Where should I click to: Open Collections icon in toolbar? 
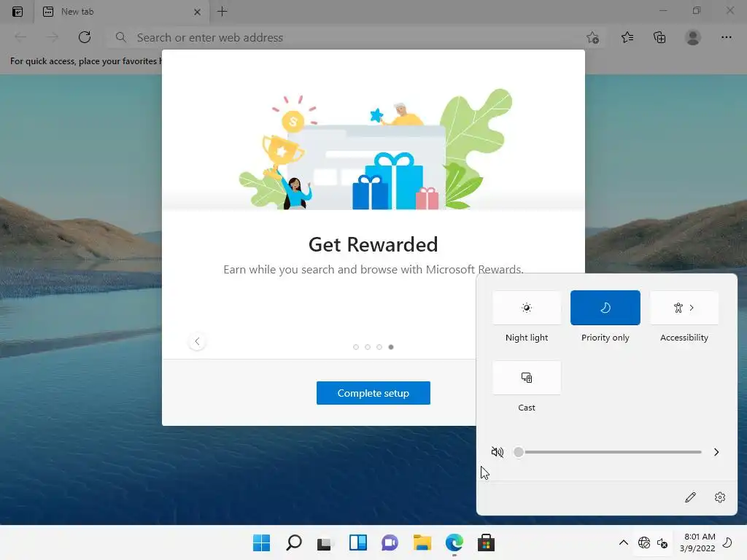coord(659,37)
